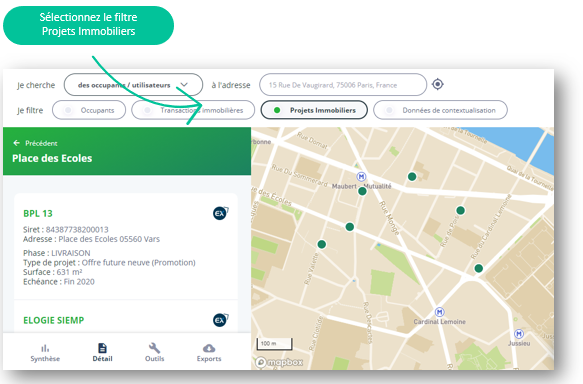This screenshot has width=583, height=384.
Task: Click the 'Echéance : Fin 2020' text
Action: (x=59, y=282)
